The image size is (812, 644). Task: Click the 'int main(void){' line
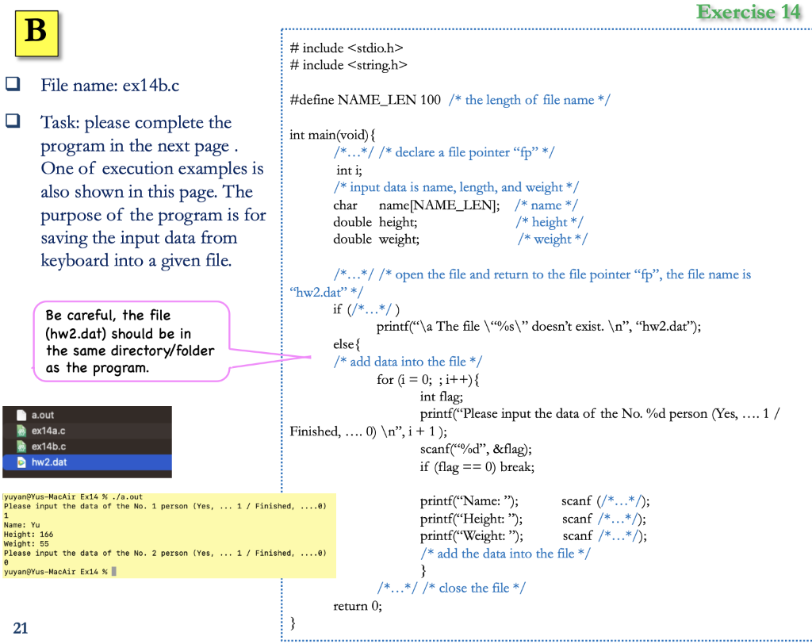(332, 135)
